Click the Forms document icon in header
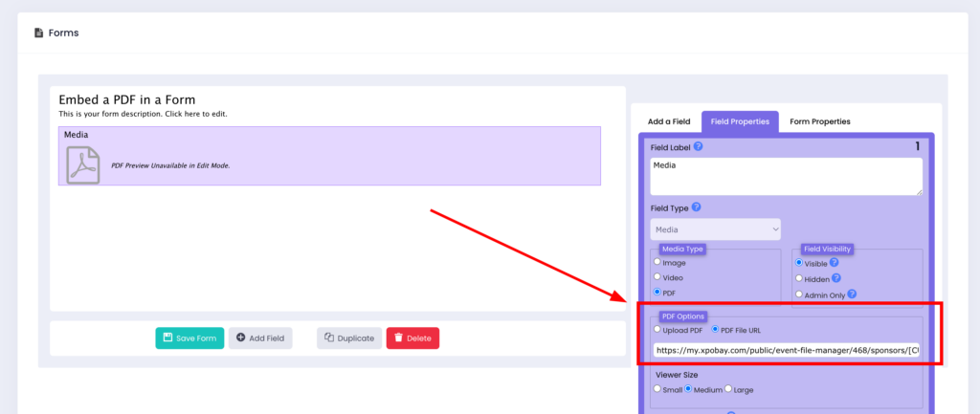 click(38, 33)
